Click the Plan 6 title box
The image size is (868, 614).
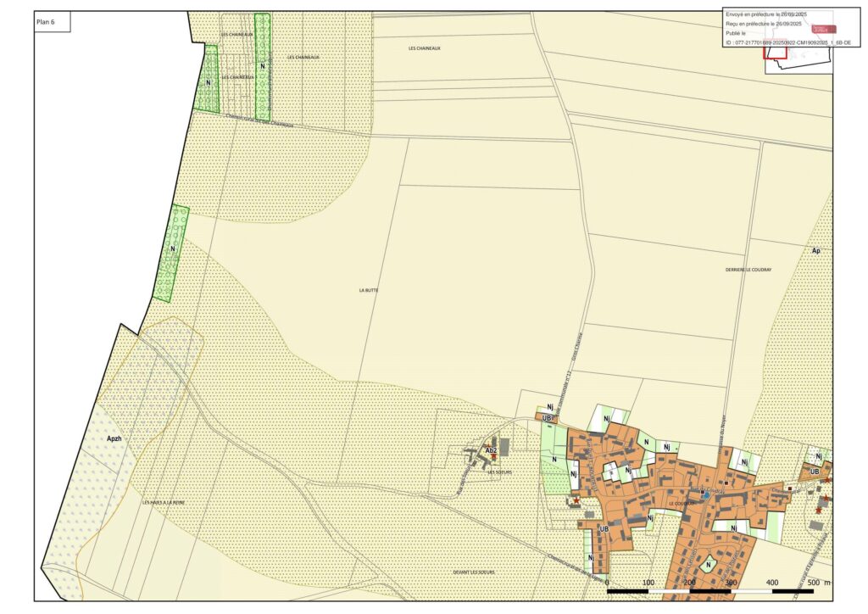[x=52, y=23]
